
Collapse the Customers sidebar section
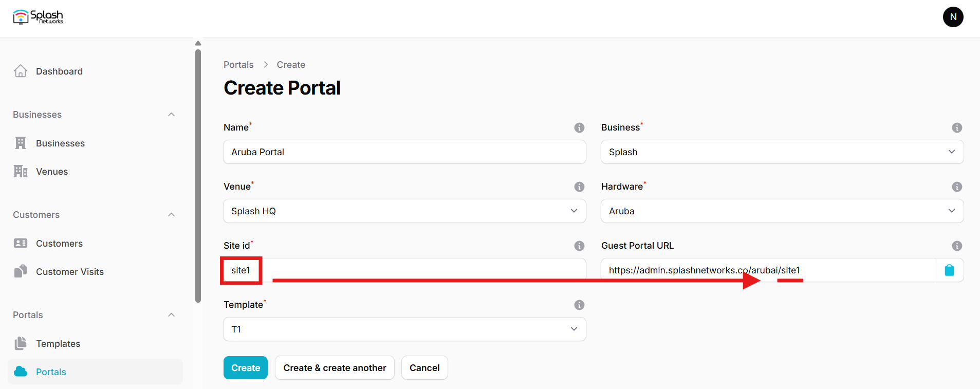pos(172,214)
